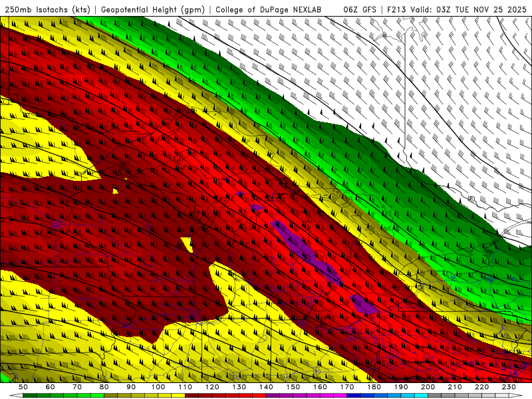Image resolution: width=532 pixels, height=399 pixels.
Task: Click the legend value 150
Action: click(293, 387)
